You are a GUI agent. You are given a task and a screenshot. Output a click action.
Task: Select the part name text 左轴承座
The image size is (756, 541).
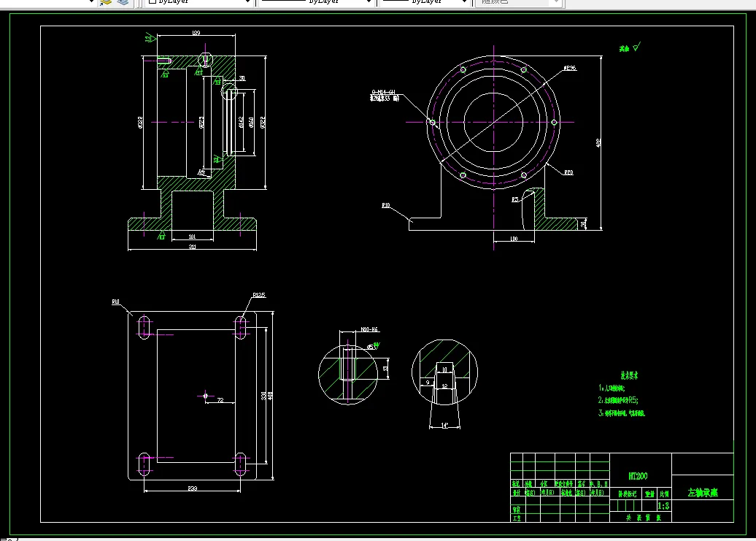click(703, 492)
